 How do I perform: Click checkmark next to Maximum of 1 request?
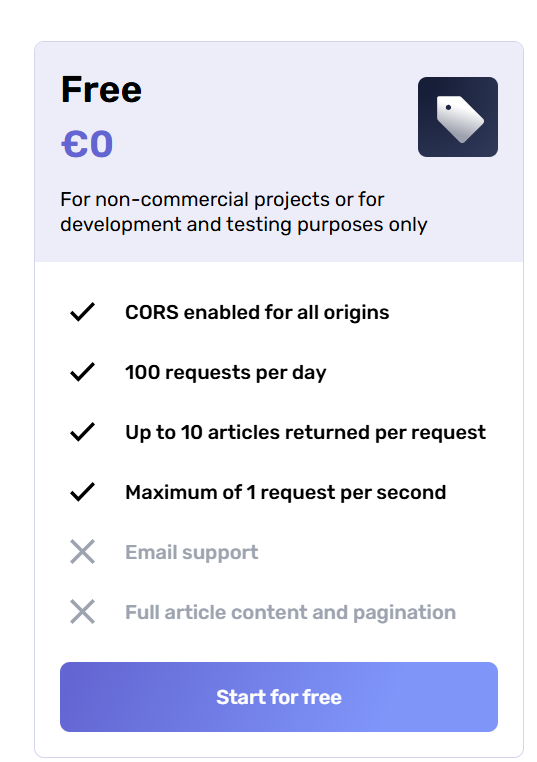(x=82, y=492)
